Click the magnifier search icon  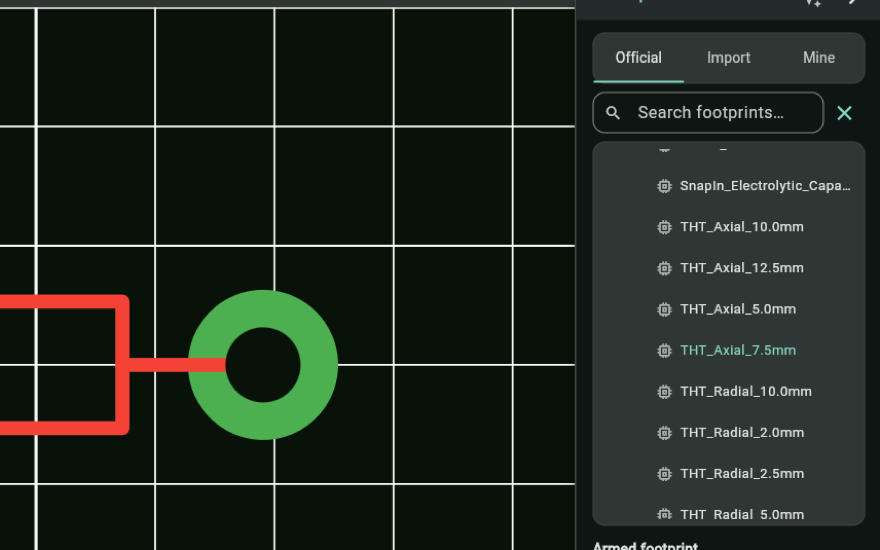[613, 113]
